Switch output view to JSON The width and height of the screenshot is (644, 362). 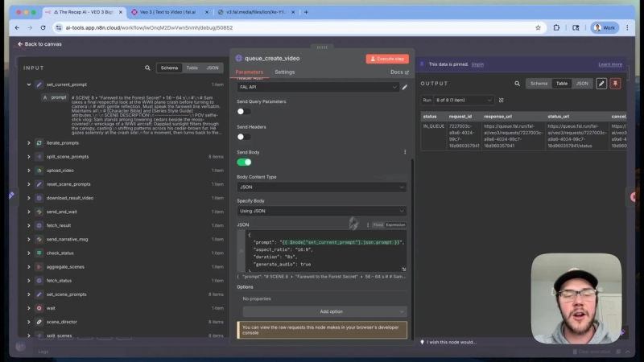(x=582, y=84)
